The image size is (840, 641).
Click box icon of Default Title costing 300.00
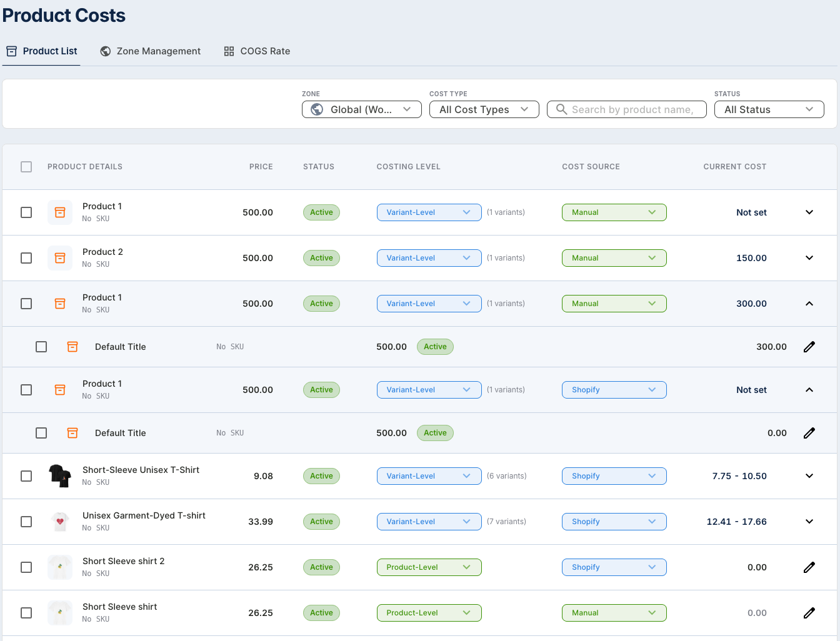pyautogui.click(x=72, y=347)
